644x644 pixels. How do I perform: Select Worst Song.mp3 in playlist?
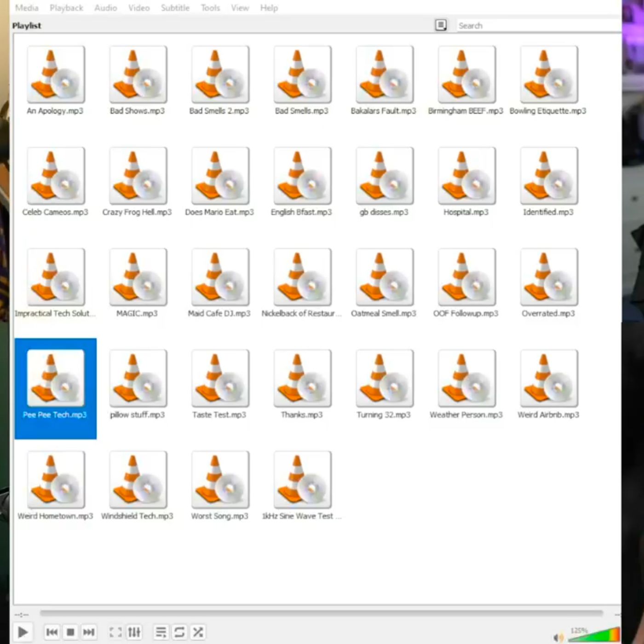220,485
